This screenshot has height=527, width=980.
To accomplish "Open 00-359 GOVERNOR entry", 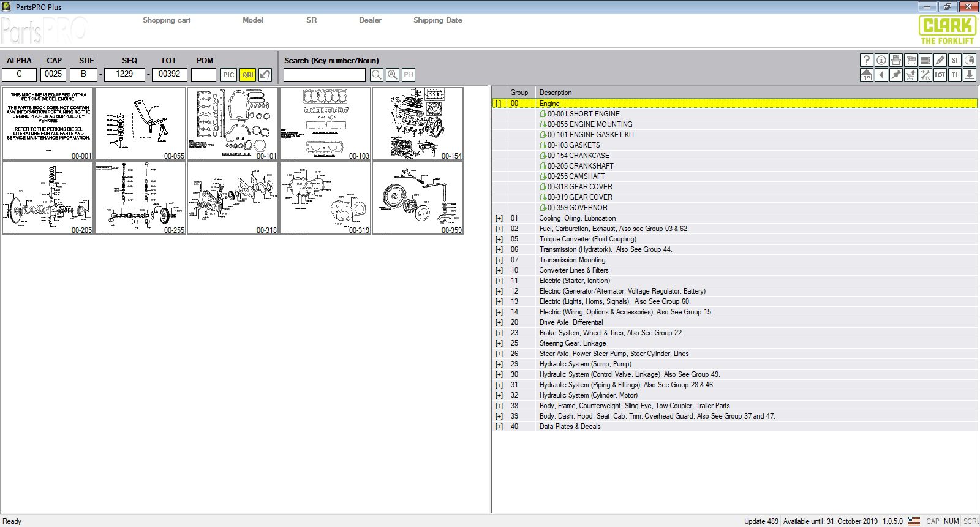I will click(x=573, y=208).
